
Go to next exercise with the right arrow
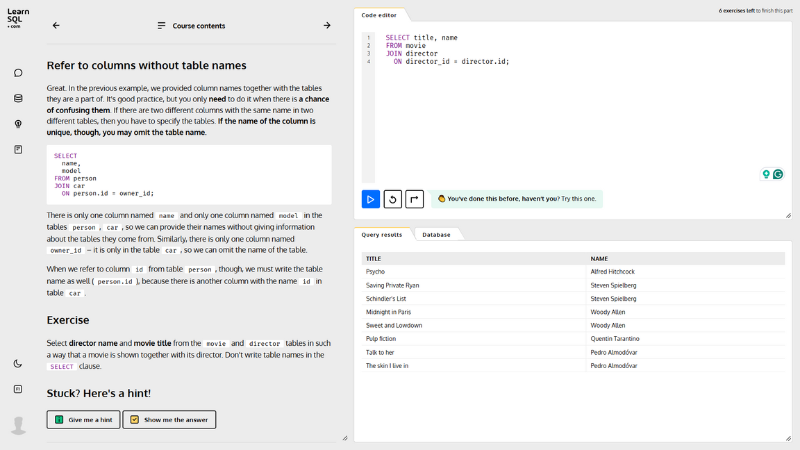pos(327,26)
